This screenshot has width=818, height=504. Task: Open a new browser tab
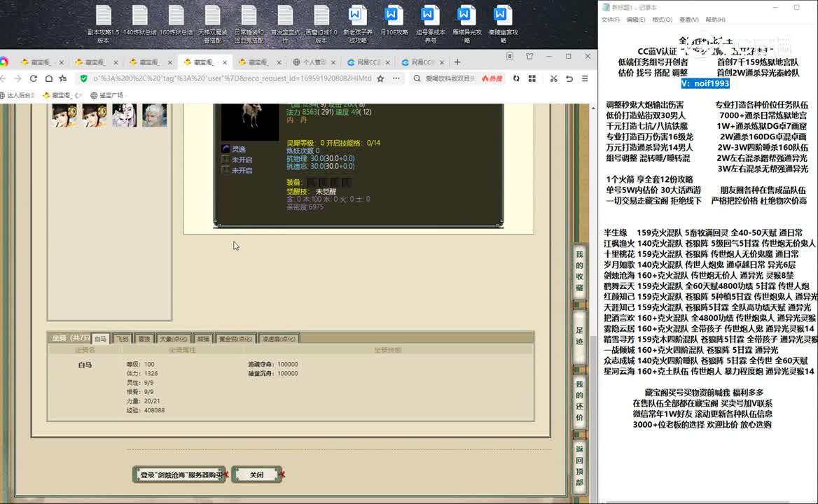pyautogui.click(x=457, y=62)
